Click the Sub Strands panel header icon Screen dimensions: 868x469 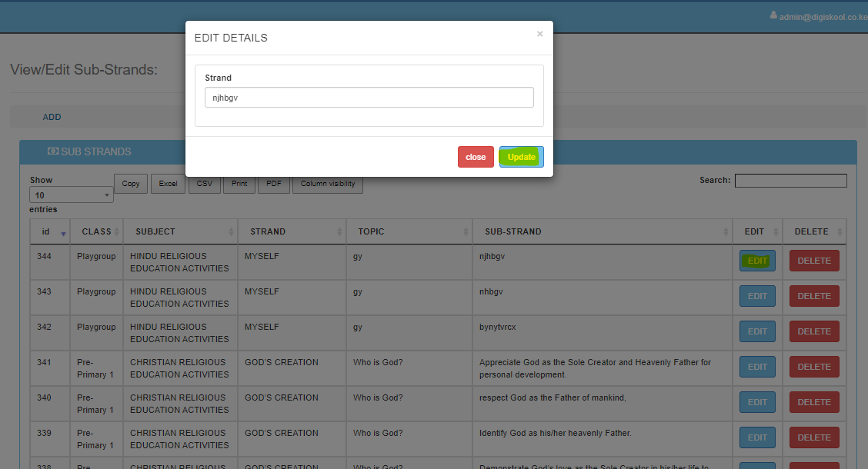tap(53, 151)
